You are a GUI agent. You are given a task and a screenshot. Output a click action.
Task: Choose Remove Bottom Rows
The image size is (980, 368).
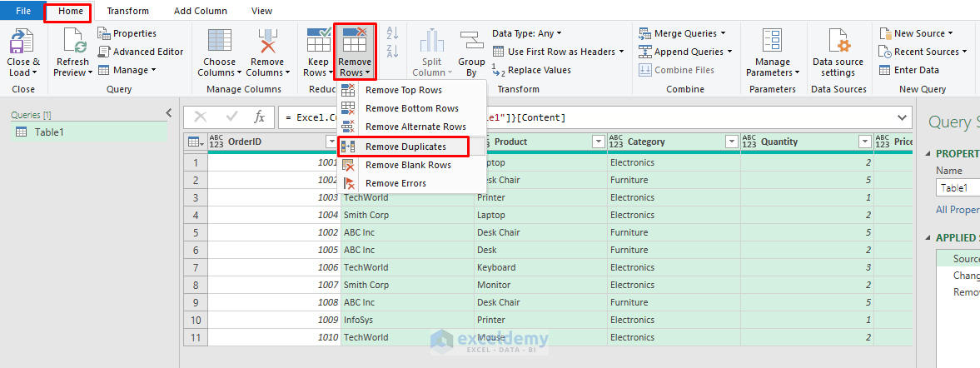[x=411, y=108]
